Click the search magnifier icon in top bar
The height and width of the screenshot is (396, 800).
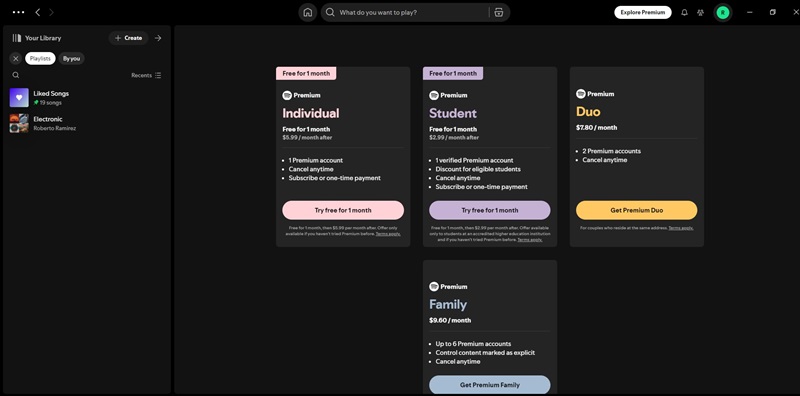(331, 12)
